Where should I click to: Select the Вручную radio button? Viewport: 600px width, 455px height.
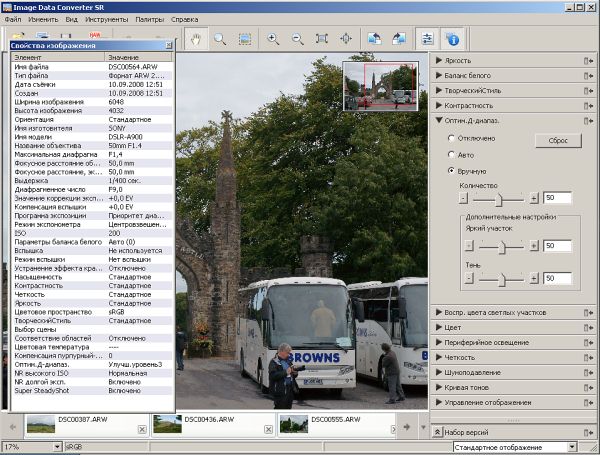451,171
